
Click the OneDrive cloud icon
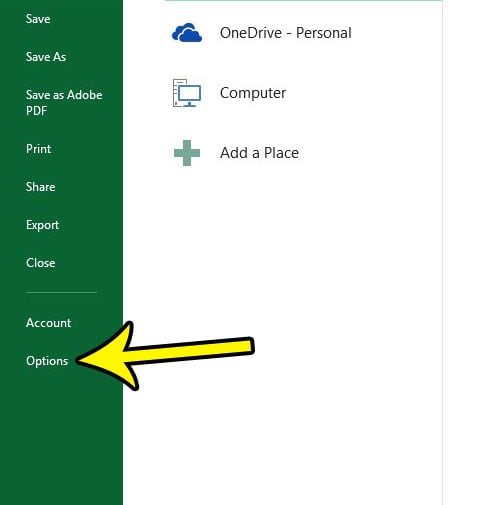pos(187,33)
